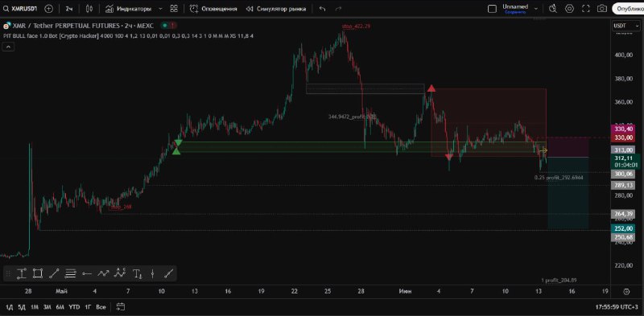
Task: Undo the last chart action
Action: 323,8
